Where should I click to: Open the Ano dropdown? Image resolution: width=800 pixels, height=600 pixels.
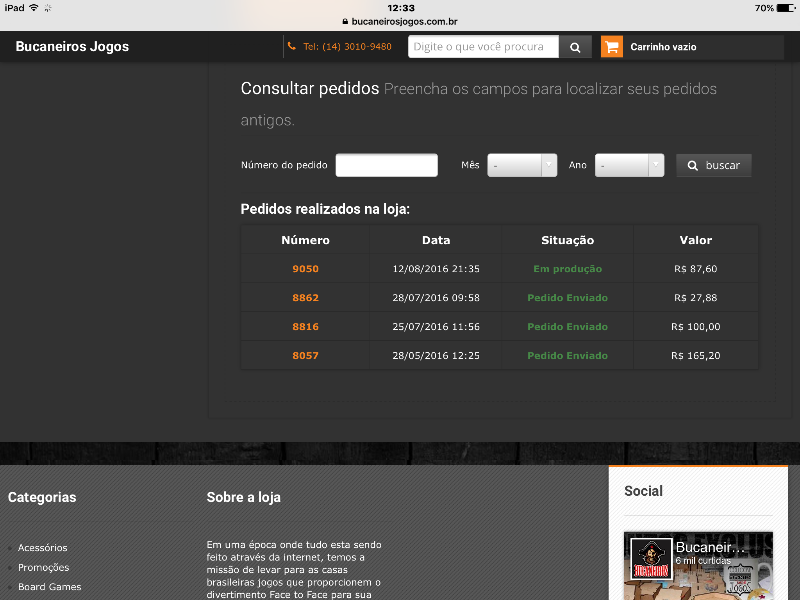[x=630, y=165]
